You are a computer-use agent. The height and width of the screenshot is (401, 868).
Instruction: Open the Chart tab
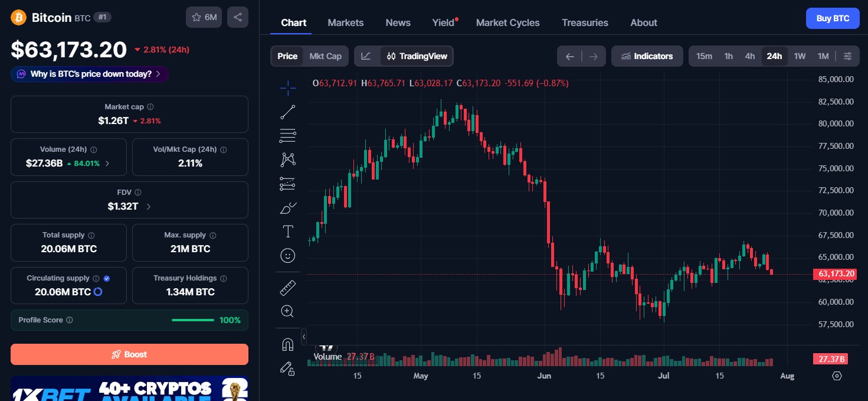(x=294, y=22)
